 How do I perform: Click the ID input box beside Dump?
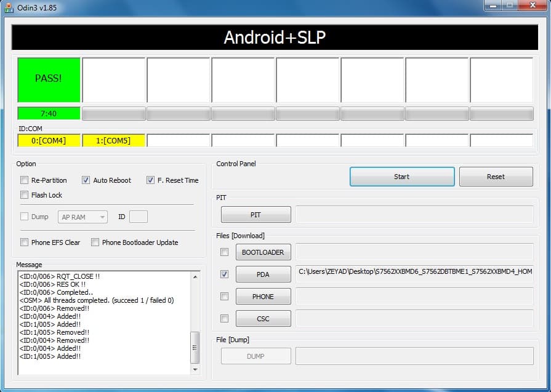pyautogui.click(x=139, y=217)
